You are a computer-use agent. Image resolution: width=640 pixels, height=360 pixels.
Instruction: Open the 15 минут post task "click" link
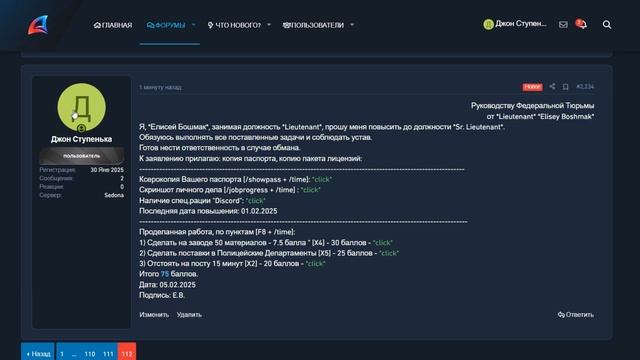(x=316, y=264)
